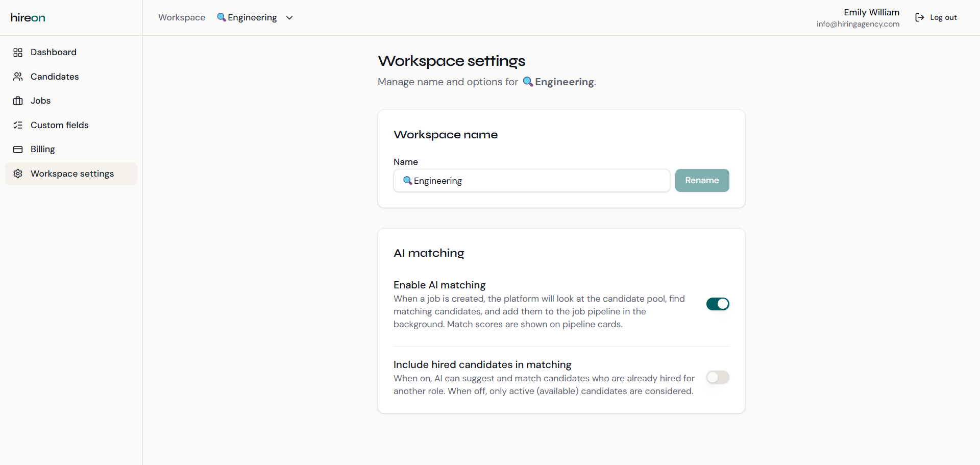Click Emily William's account email

[857, 24]
